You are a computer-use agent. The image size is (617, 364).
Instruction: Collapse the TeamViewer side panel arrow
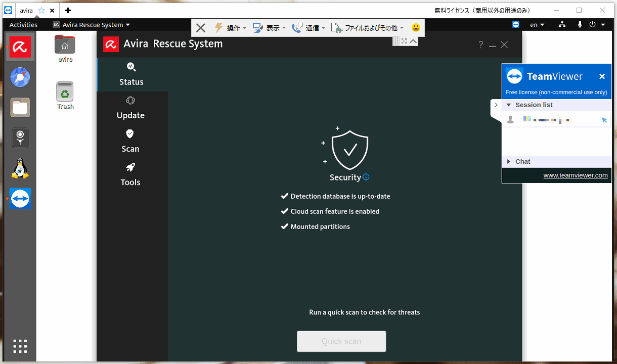(x=496, y=105)
